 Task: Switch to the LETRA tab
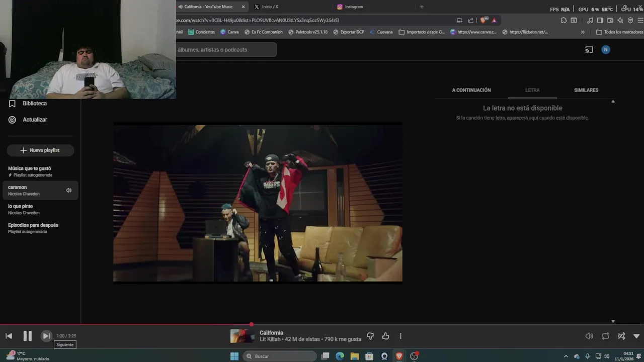tap(532, 90)
